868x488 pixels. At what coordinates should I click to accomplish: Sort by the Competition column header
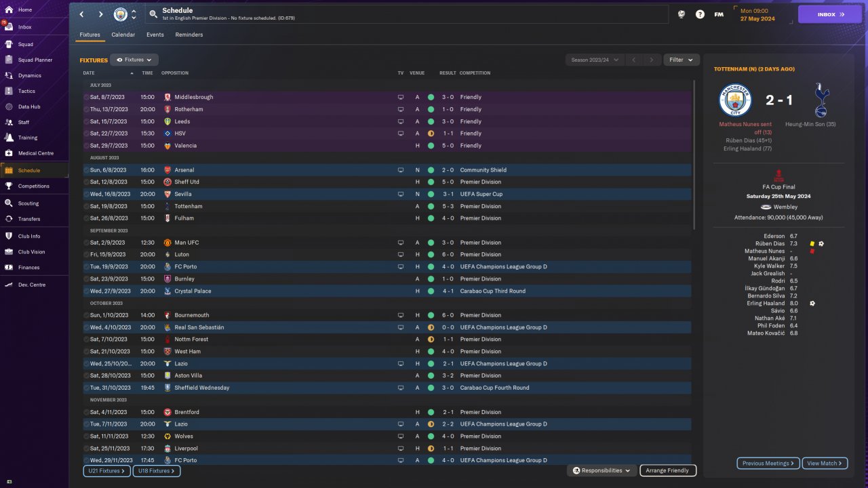475,73
